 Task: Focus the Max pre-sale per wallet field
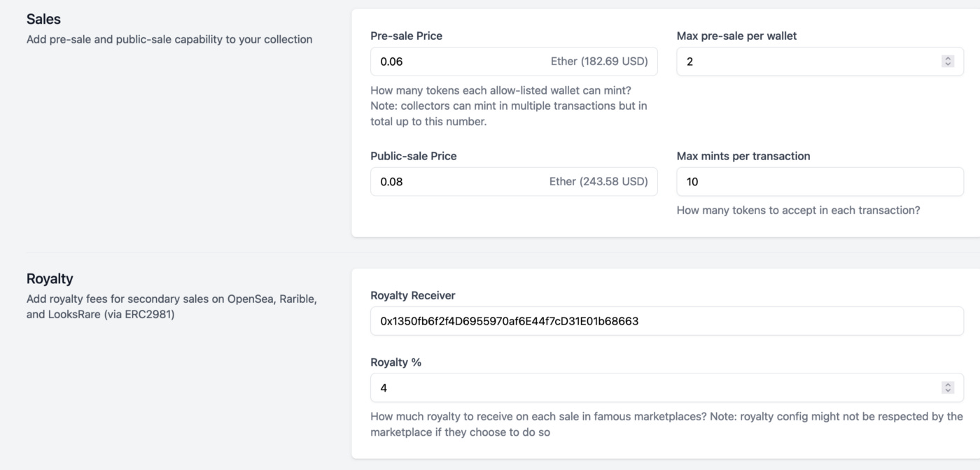click(x=820, y=62)
